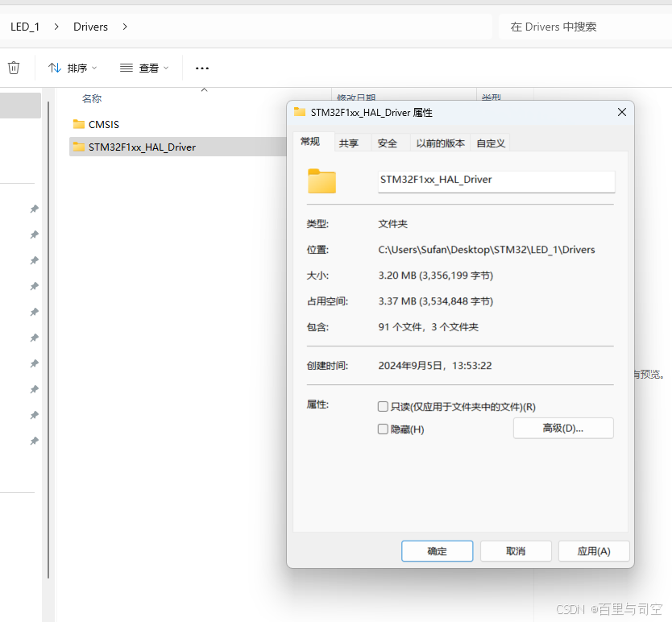Expand chevron after Drivers breadcrumb
672x622 pixels.
point(125,27)
